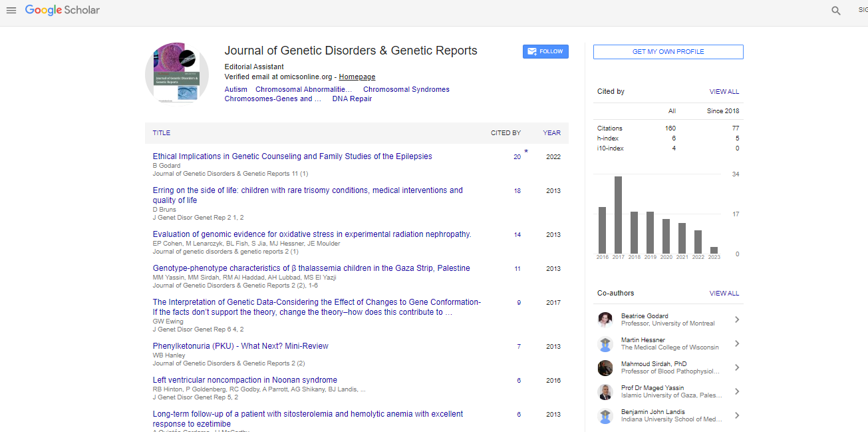Click Benjamin John Landis's avatar icon
Screen dimensions: 868x432
tap(605, 416)
